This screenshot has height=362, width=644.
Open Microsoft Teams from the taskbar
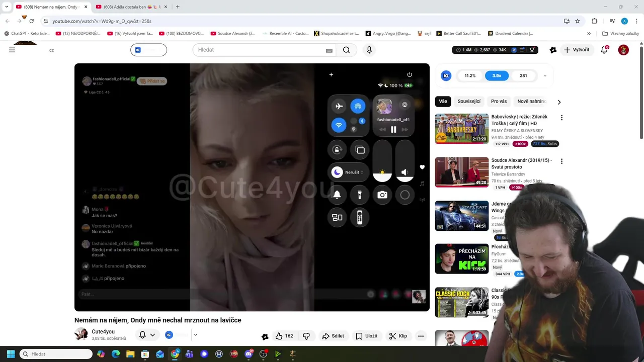pyautogui.click(x=189, y=354)
